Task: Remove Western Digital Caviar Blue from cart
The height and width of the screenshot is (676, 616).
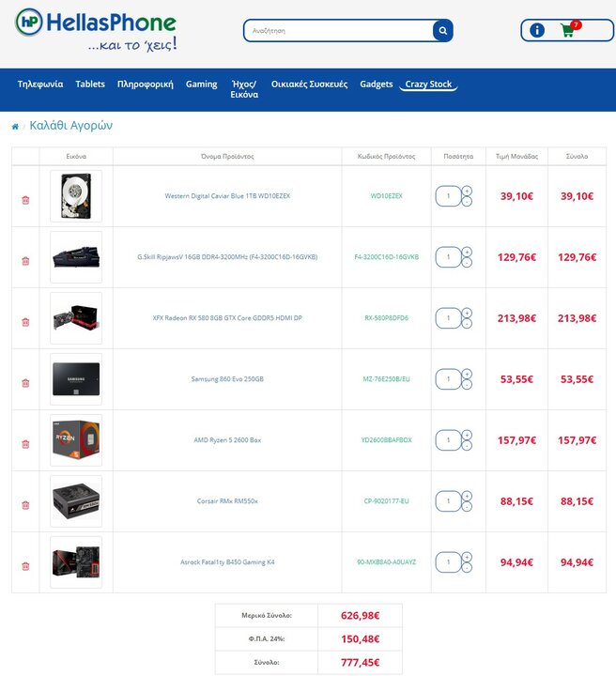Action: tap(25, 200)
